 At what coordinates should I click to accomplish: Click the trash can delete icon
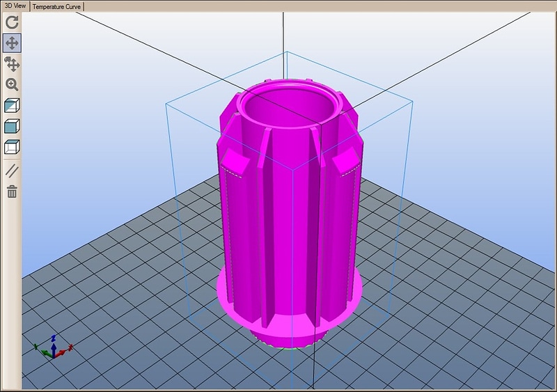(x=12, y=191)
